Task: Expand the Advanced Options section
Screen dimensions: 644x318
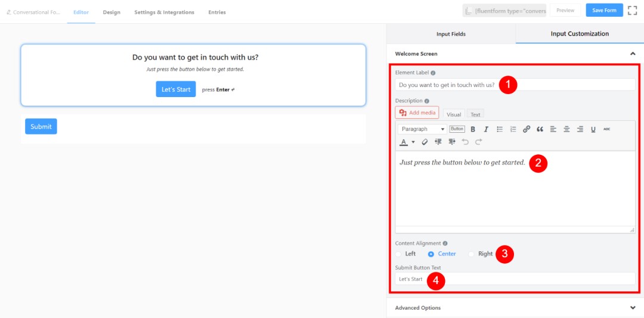Action: (x=633, y=308)
